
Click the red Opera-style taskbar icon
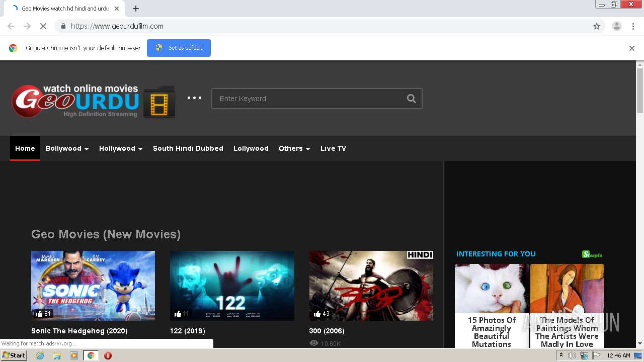[108, 355]
